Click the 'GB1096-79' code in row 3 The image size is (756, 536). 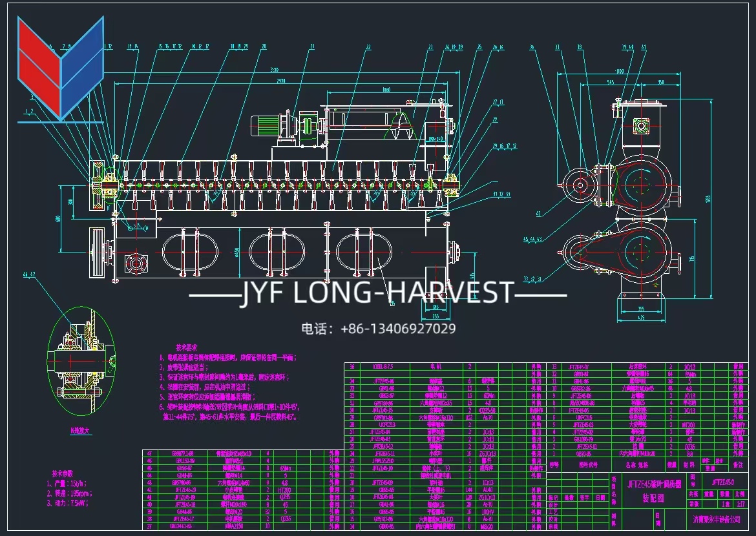583,439
